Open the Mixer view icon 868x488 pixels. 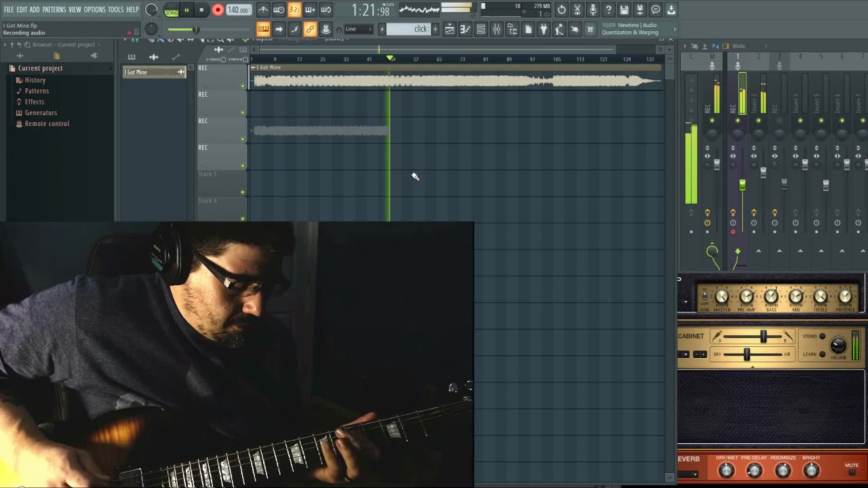coord(496,29)
